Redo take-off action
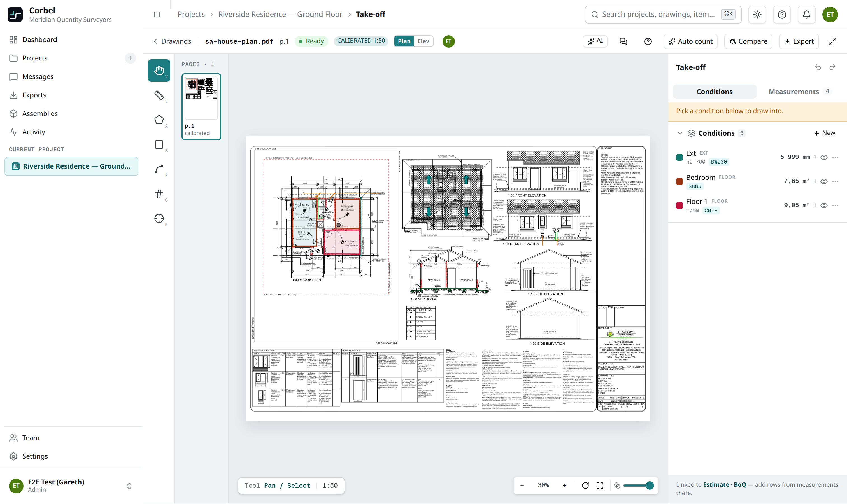847x504 pixels. [x=832, y=67]
